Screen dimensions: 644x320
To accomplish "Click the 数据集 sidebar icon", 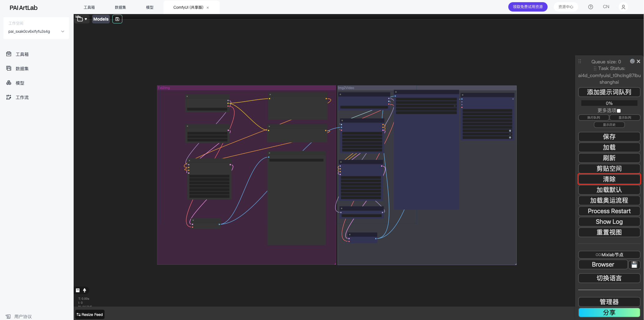I will tap(9, 68).
